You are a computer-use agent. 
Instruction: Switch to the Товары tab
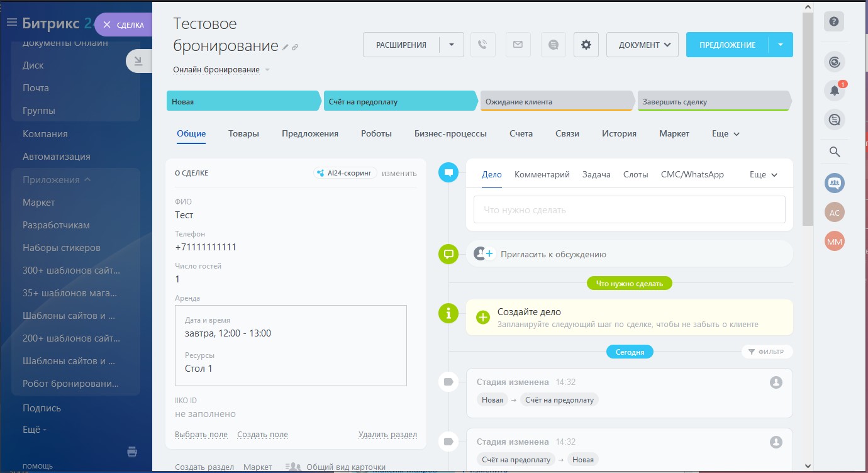pos(243,133)
